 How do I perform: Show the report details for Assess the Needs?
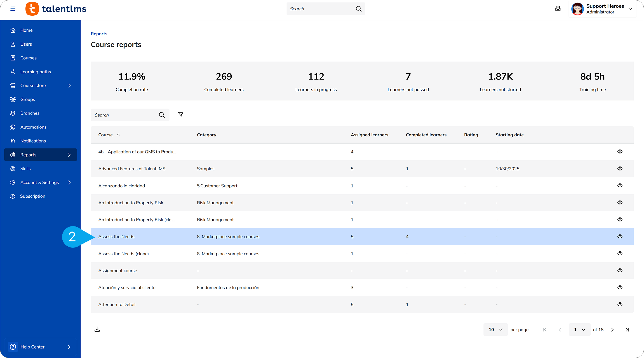tap(620, 237)
